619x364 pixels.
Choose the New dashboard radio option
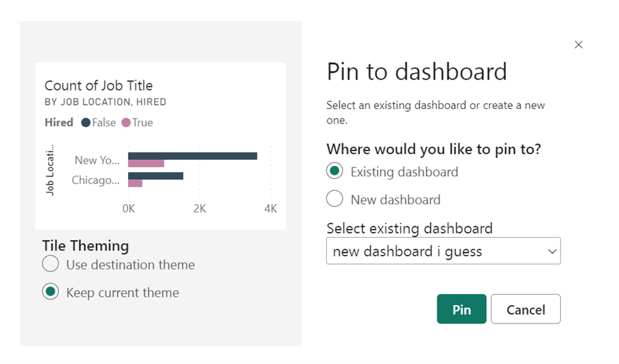(335, 199)
